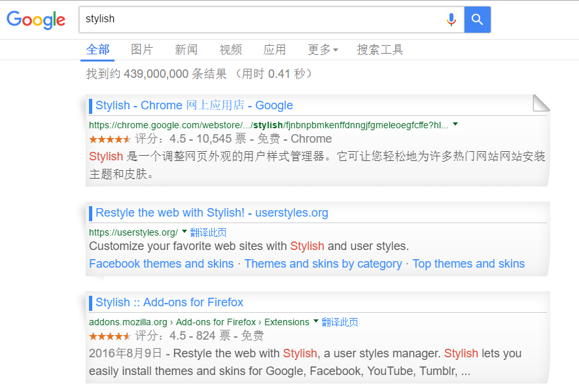Open dropdown arrow next to userstyles.org URL

(x=184, y=231)
